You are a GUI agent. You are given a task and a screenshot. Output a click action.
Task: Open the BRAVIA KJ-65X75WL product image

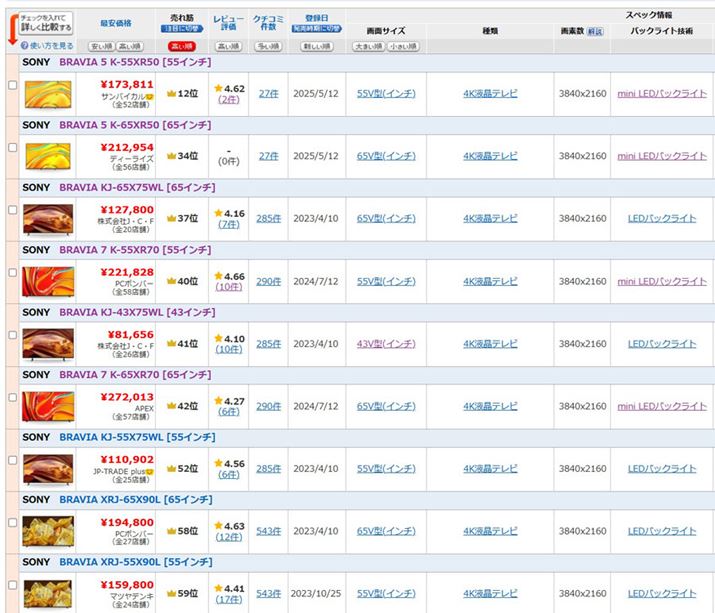pos(48,218)
